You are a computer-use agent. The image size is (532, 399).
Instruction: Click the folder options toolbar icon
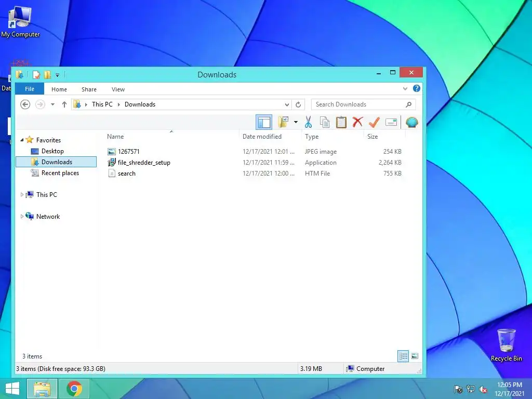(x=283, y=122)
